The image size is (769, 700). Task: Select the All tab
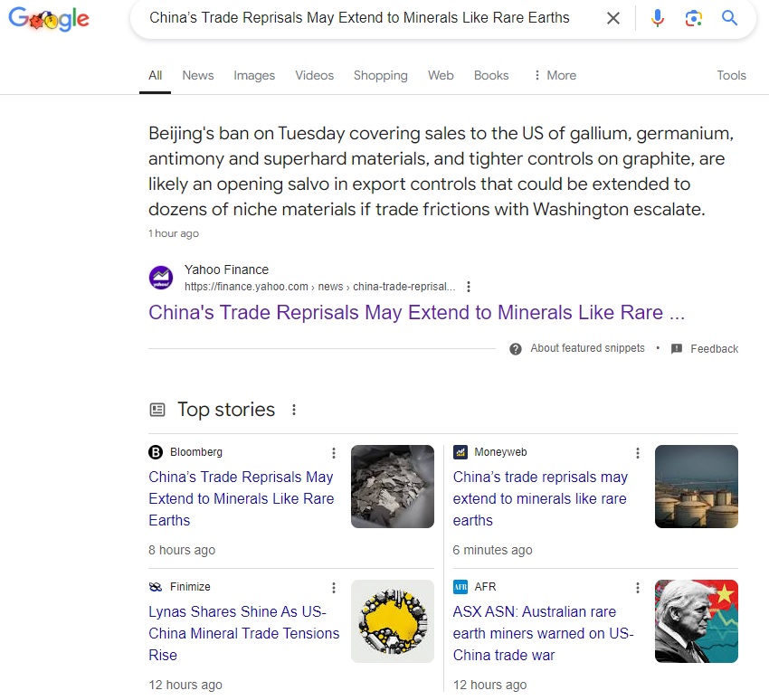click(155, 75)
